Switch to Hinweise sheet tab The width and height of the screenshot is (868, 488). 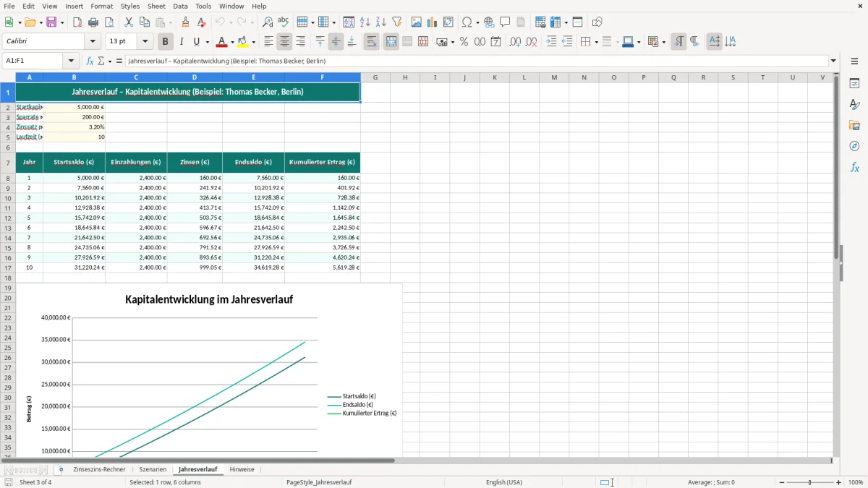coord(242,469)
